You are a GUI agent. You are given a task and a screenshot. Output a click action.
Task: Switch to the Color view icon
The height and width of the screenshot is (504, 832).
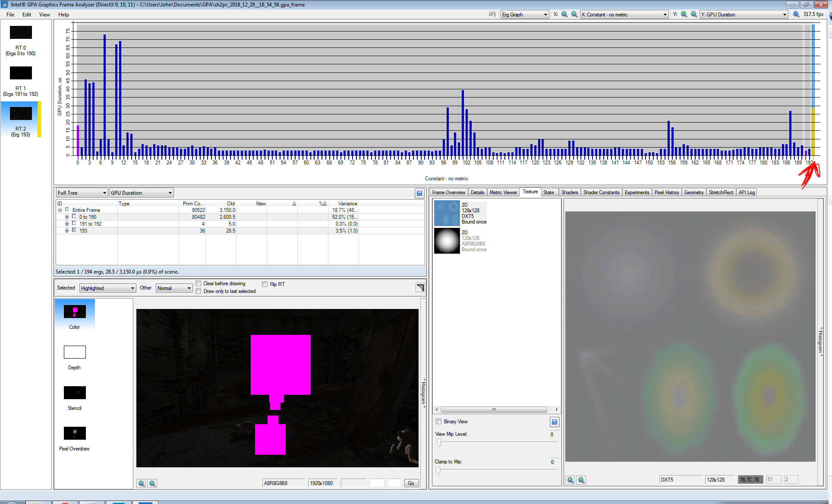[74, 312]
